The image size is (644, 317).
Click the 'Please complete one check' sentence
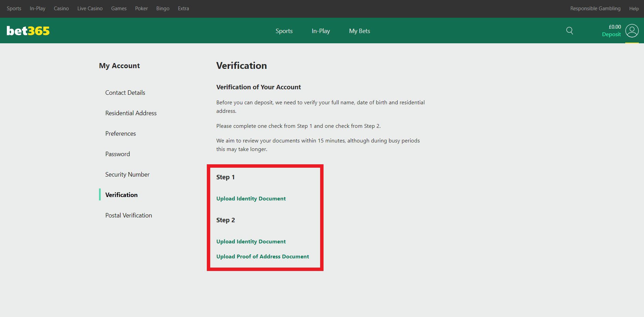(x=299, y=126)
